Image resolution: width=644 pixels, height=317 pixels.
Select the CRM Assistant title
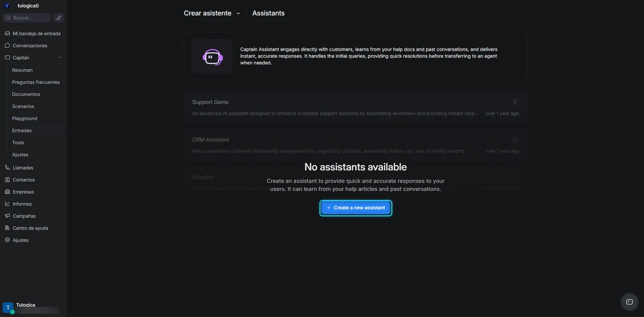(x=211, y=140)
